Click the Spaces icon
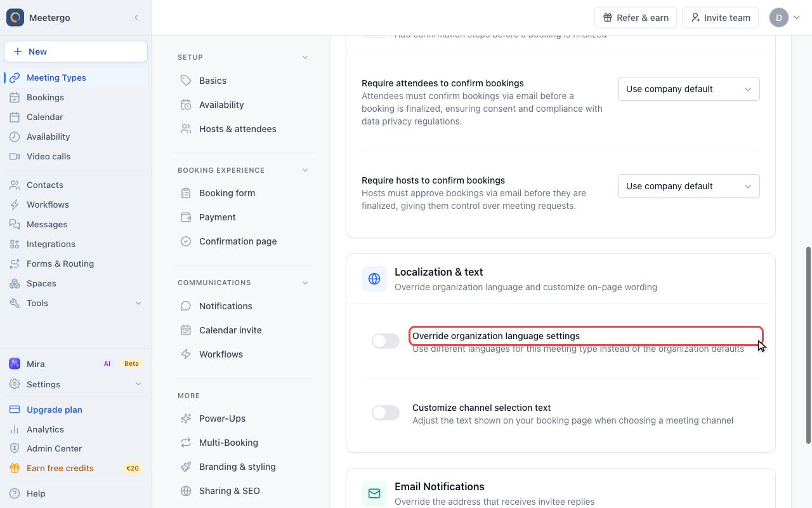Screen dimensions: 812x508 15,283
